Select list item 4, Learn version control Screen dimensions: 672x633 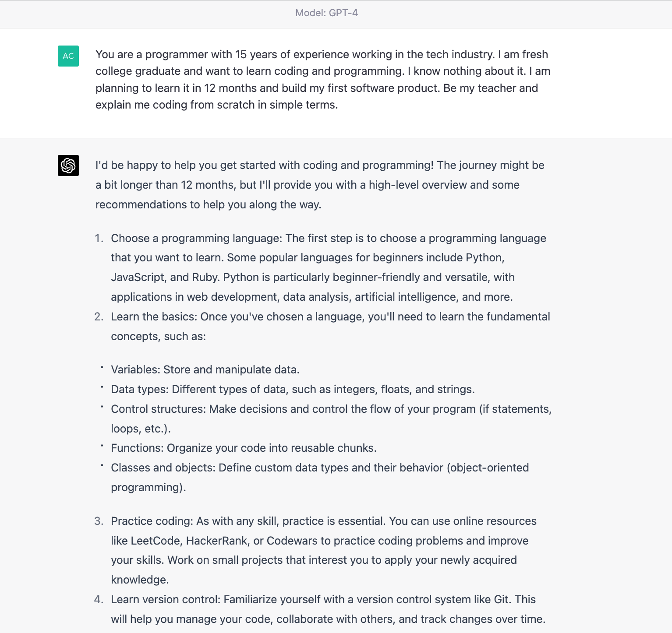[323, 609]
